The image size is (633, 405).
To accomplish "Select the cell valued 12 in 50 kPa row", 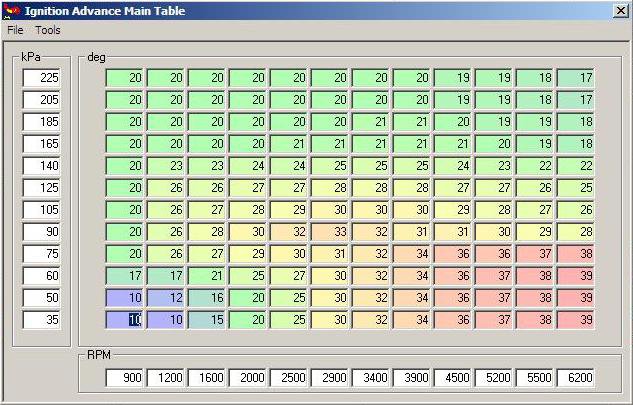I will pyautogui.click(x=167, y=298).
